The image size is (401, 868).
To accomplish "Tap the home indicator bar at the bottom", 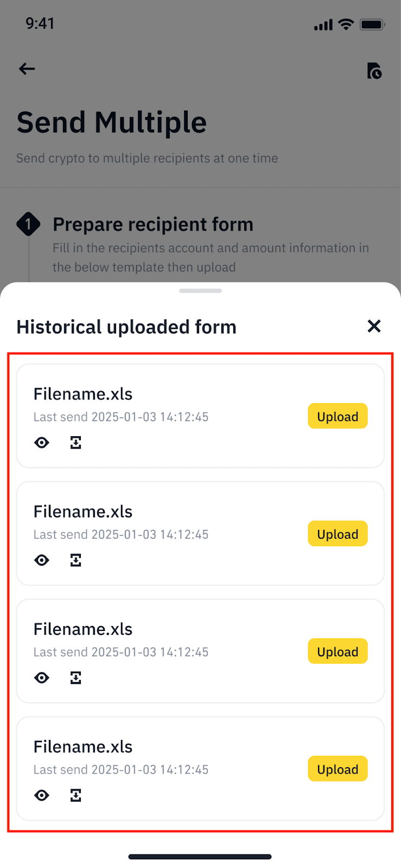I will click(200, 857).
